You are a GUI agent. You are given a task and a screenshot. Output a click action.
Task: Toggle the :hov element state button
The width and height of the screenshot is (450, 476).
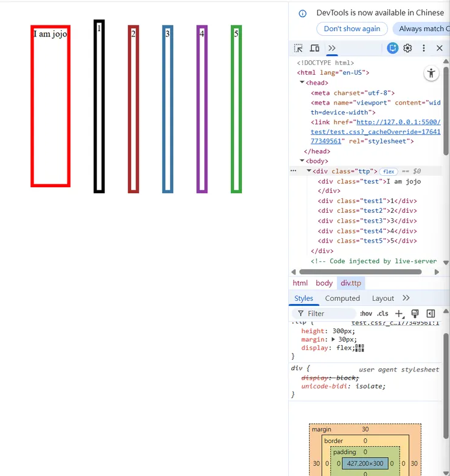(x=366, y=314)
